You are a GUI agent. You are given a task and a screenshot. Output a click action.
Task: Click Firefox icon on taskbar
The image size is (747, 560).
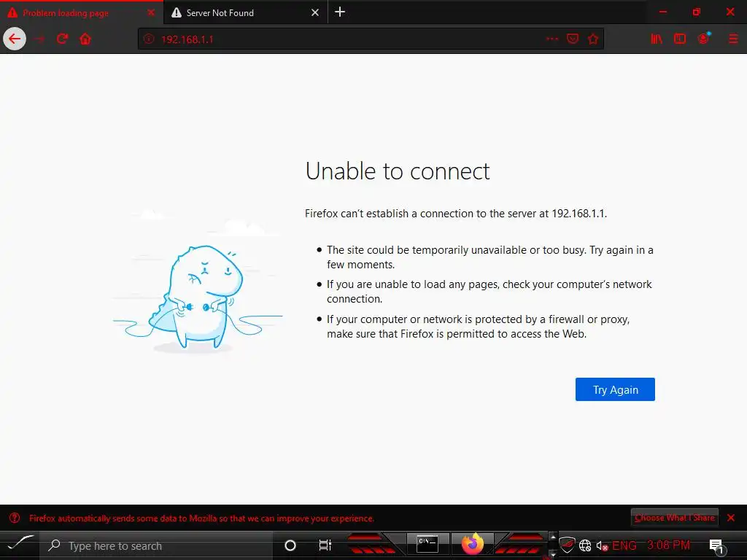[x=473, y=545]
